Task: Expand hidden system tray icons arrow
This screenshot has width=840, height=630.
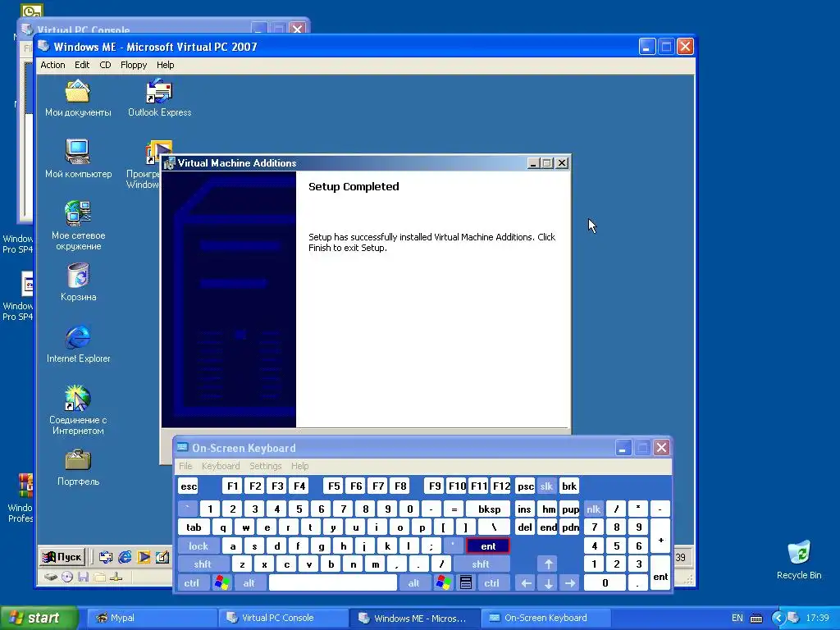Action: coord(778,619)
